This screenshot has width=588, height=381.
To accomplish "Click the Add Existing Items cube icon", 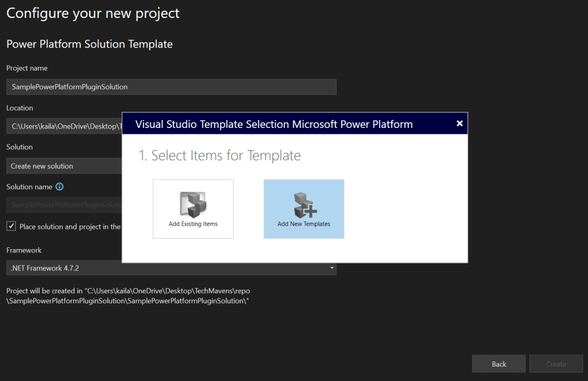I will tap(193, 204).
